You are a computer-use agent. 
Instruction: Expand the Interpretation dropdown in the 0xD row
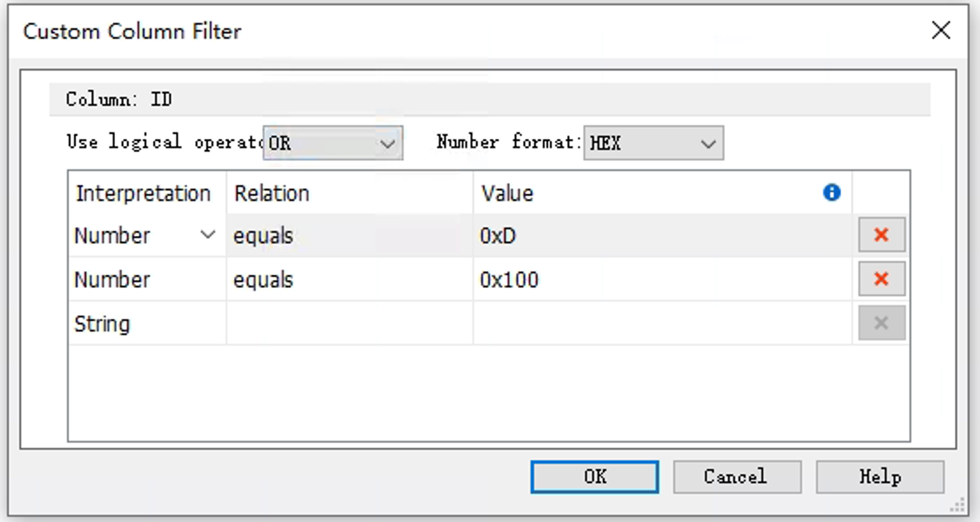(x=208, y=235)
